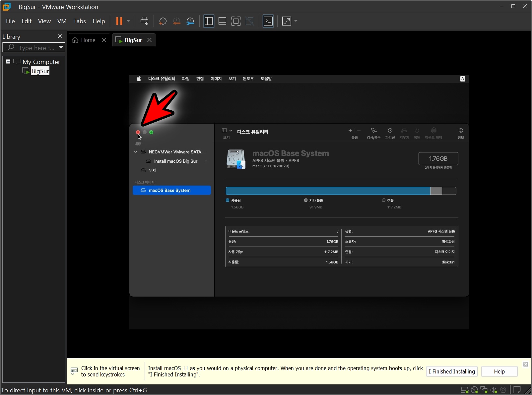Open the VM menu
The width and height of the screenshot is (532, 395).
click(62, 21)
